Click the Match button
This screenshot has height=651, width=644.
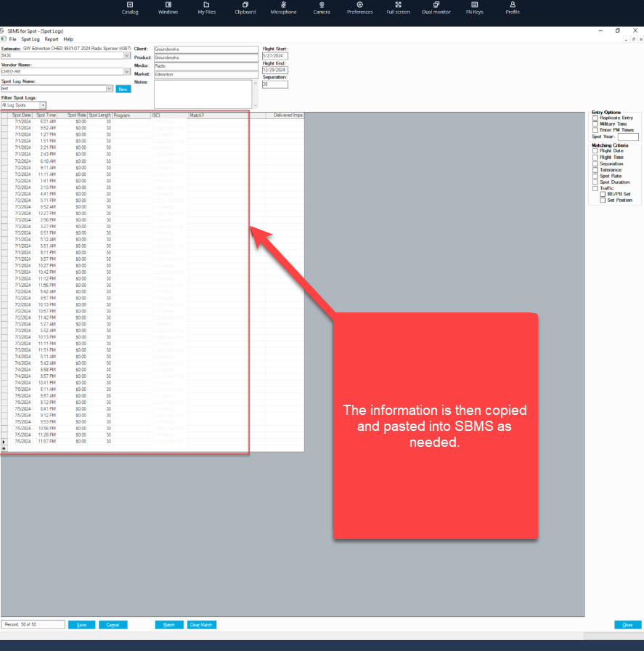[169, 625]
